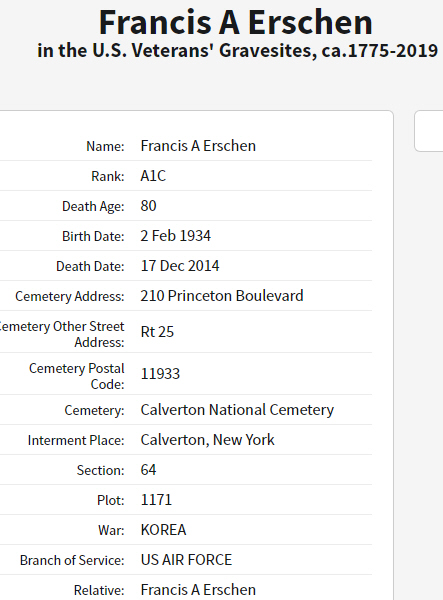Select the Death Age value '80'
This screenshot has height=600, width=443.
tap(148, 206)
